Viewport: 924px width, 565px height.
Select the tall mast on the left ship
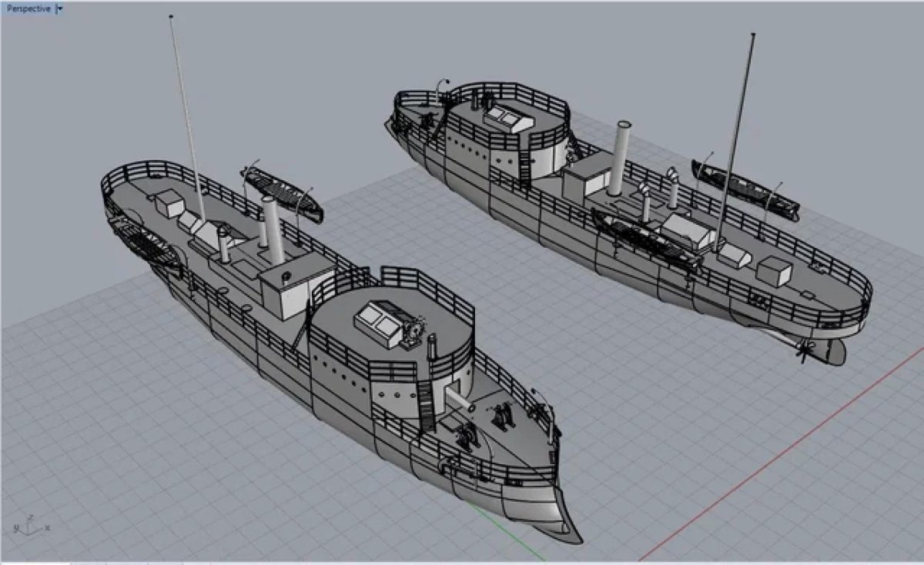pyautogui.click(x=186, y=115)
